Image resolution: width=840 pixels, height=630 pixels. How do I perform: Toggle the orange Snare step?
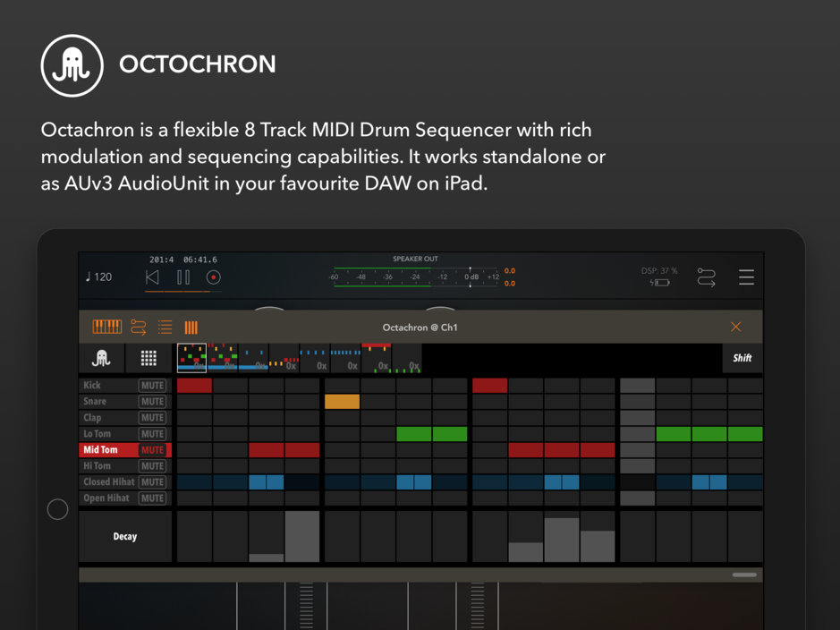pyautogui.click(x=342, y=401)
